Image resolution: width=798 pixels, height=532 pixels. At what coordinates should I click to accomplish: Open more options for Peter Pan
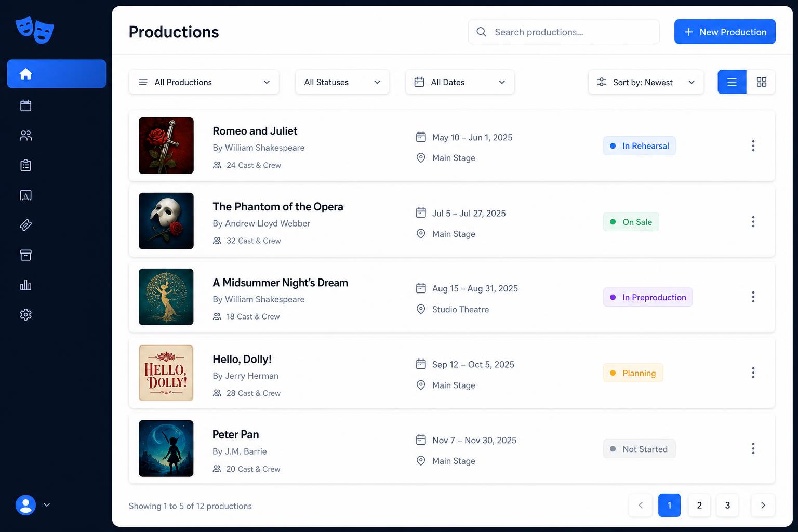pos(753,449)
